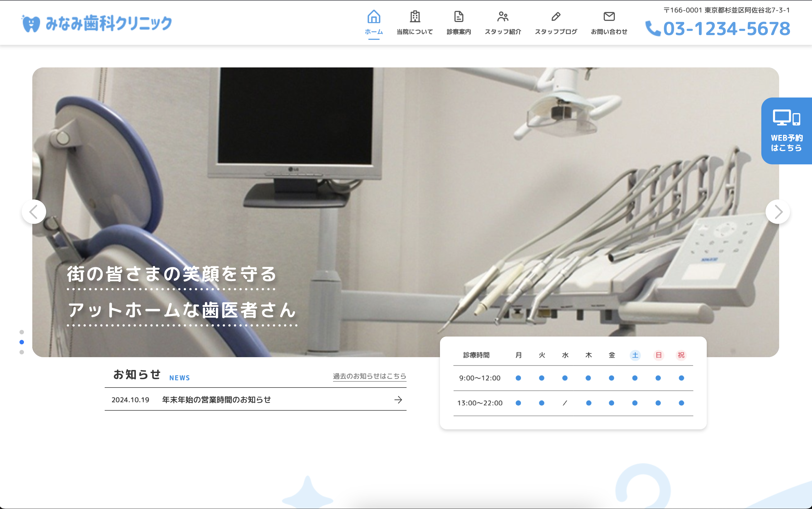Select the active blue pagination dot
812x509 pixels.
click(22, 342)
